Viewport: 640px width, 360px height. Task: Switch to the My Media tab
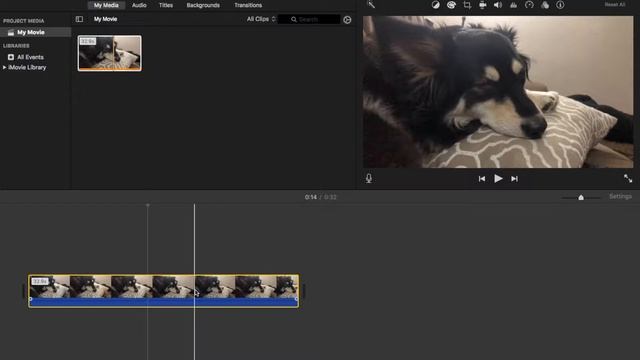point(106,5)
